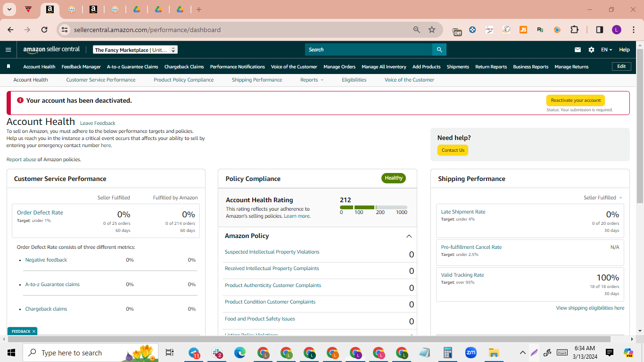This screenshot has width=644, height=362.
Task: Switch to the Eligibilities tab
Action: pos(354,80)
